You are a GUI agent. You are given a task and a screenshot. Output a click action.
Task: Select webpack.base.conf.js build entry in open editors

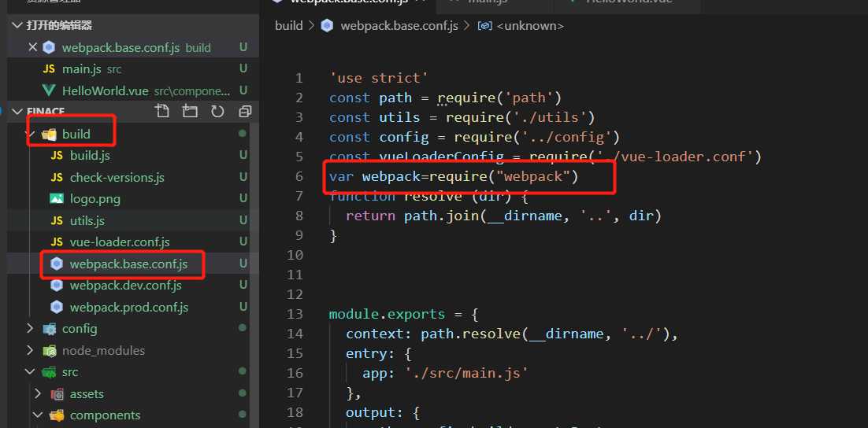click(133, 47)
